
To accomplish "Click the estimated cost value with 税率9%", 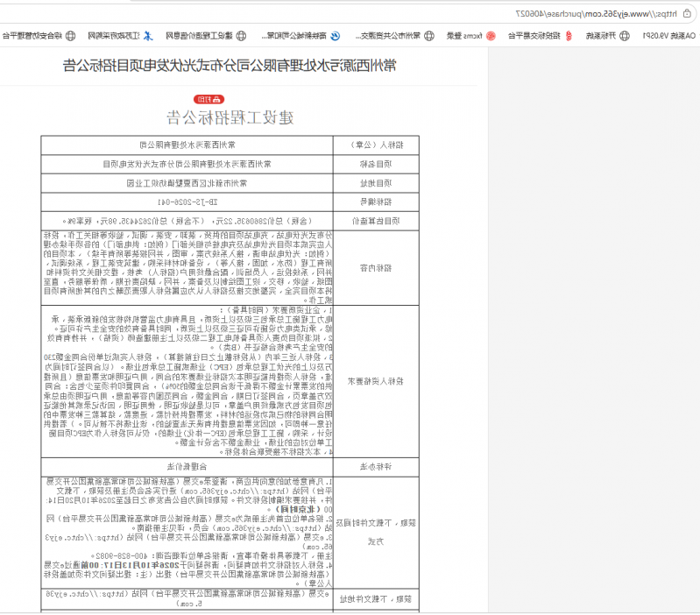I will 187,221.
